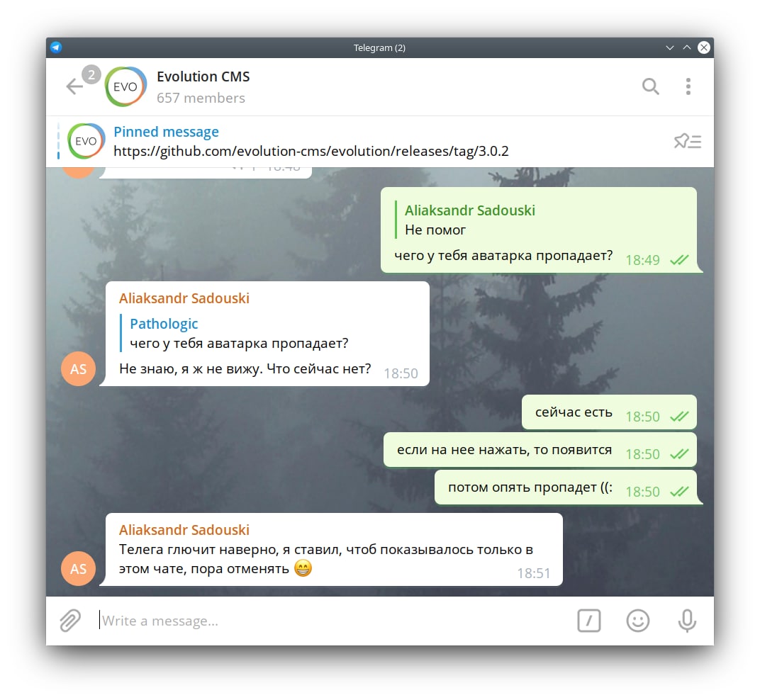Maximize window with title bar up chevron
This screenshot has width=760, height=700.
pos(687,47)
